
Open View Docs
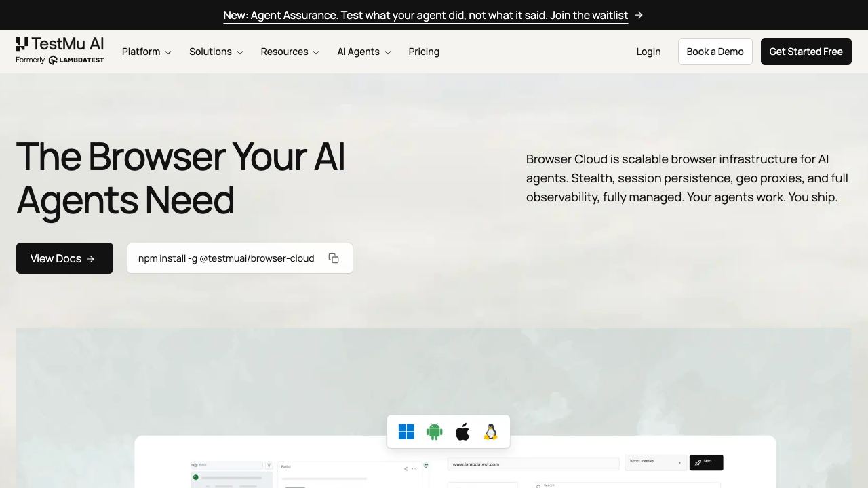pos(64,258)
